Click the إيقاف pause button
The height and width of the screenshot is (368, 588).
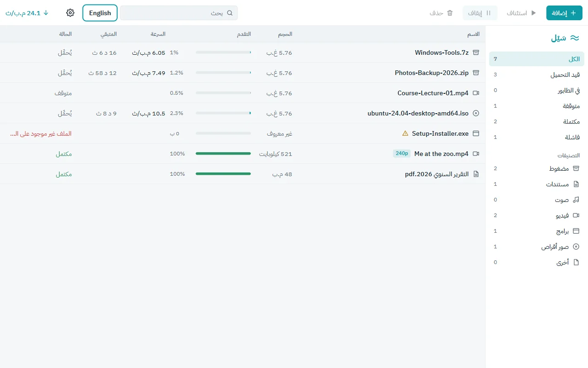point(480,13)
